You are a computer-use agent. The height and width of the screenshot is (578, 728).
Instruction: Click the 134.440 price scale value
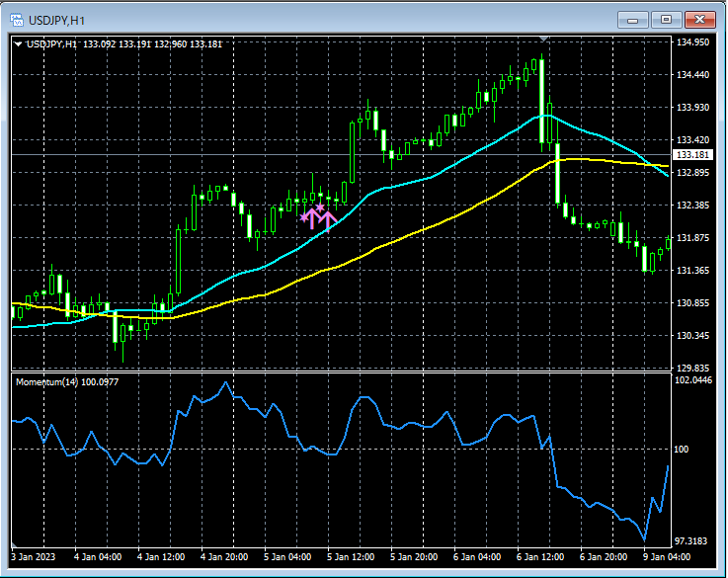[x=692, y=75]
